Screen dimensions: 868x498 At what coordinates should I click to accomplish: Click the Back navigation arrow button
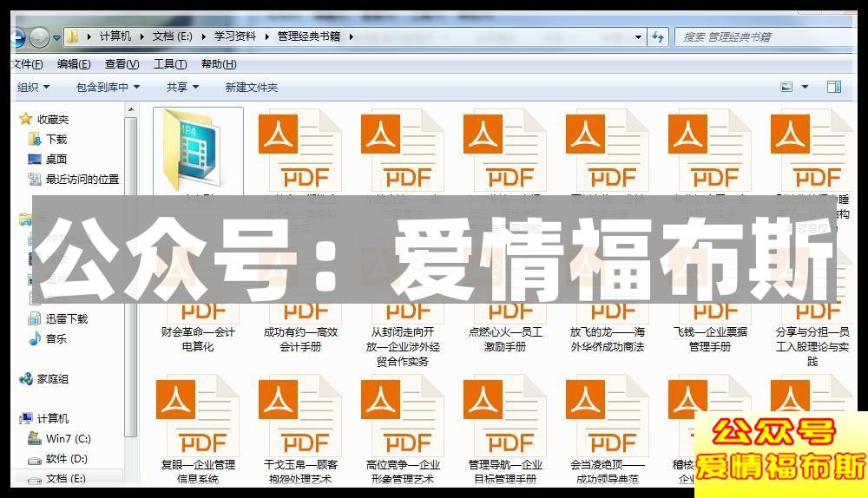pos(15,36)
